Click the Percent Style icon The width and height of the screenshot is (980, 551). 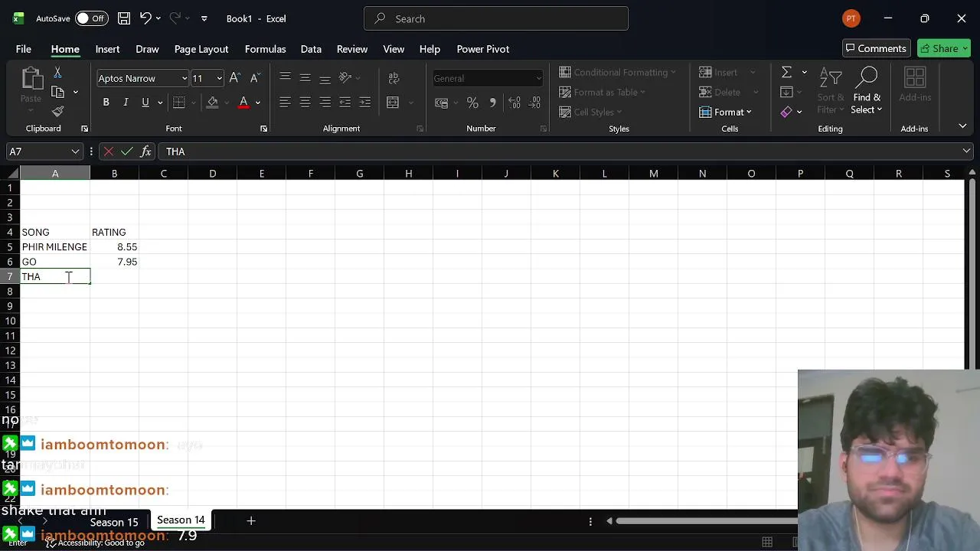click(x=472, y=103)
